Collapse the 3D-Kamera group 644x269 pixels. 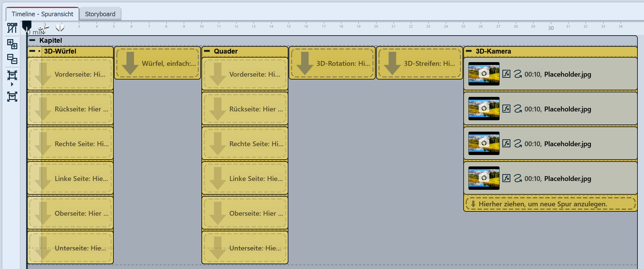(469, 51)
